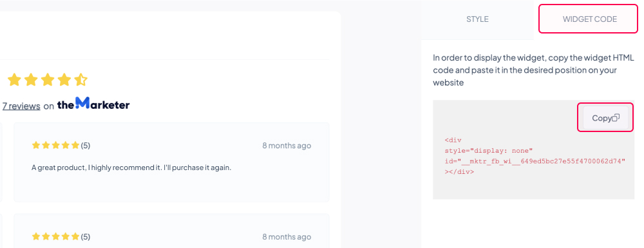Click the (5) score on first review
Image resolution: width=644 pixels, height=248 pixels.
click(86, 146)
